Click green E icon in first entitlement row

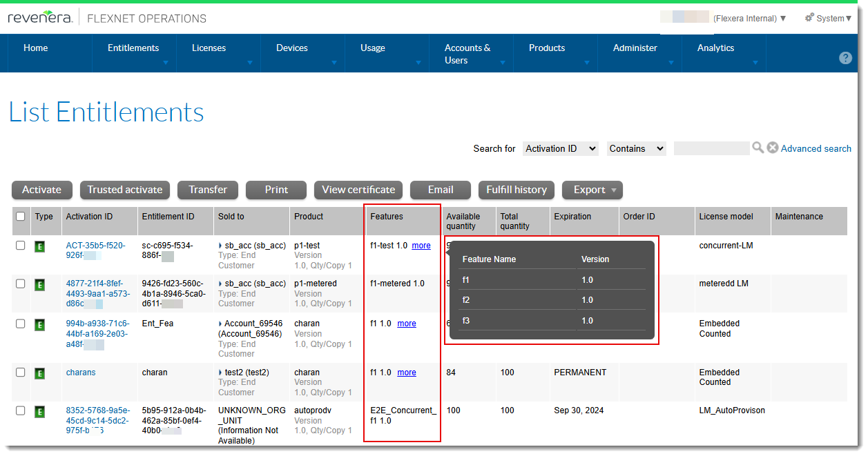coord(40,246)
